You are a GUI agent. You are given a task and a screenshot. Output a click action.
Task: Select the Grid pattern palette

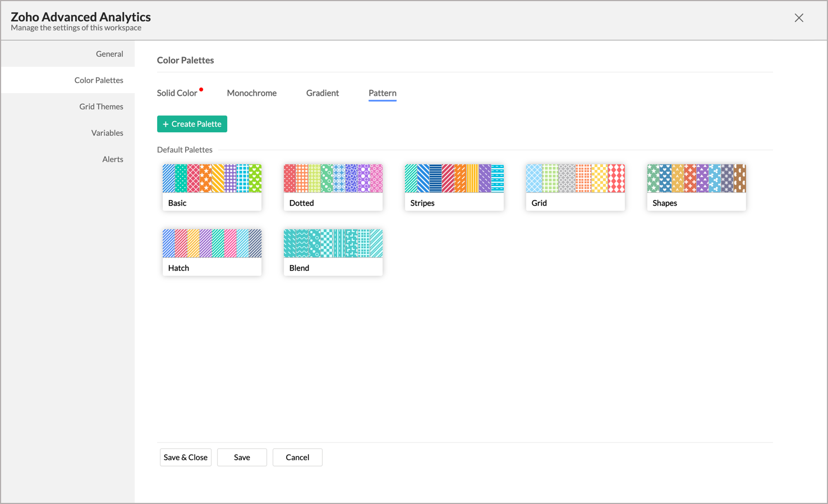click(575, 187)
